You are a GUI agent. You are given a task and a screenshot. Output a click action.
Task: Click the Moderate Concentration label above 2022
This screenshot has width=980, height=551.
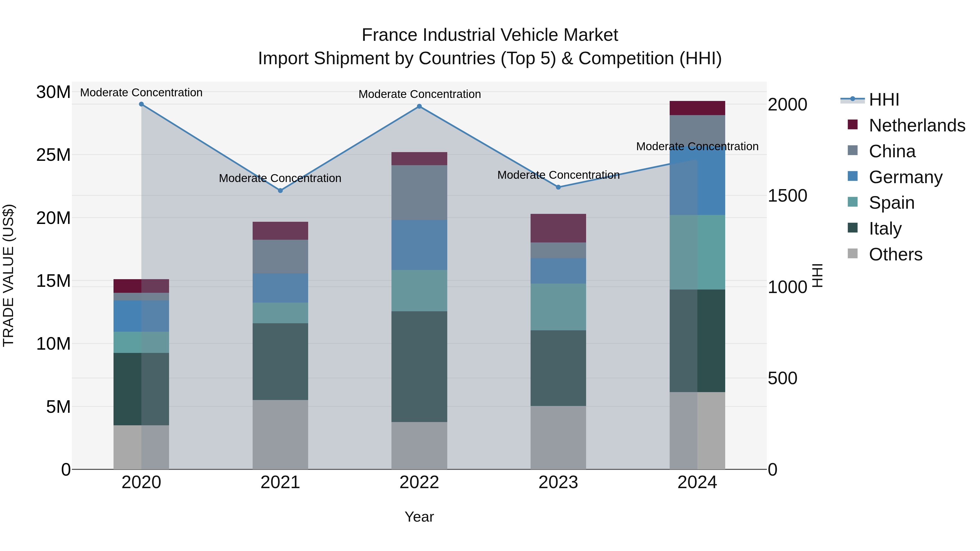(419, 94)
